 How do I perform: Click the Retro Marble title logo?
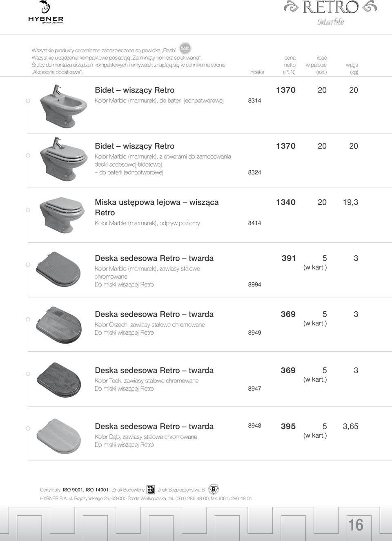click(330, 13)
